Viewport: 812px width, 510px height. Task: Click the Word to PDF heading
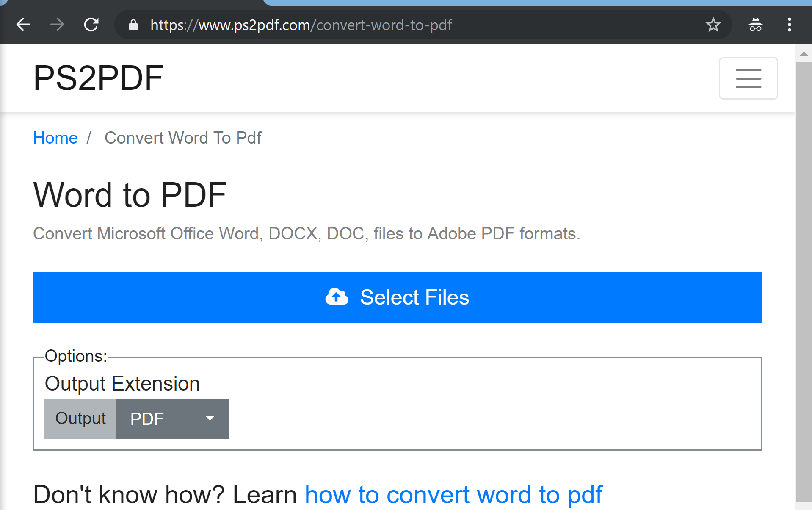point(130,195)
